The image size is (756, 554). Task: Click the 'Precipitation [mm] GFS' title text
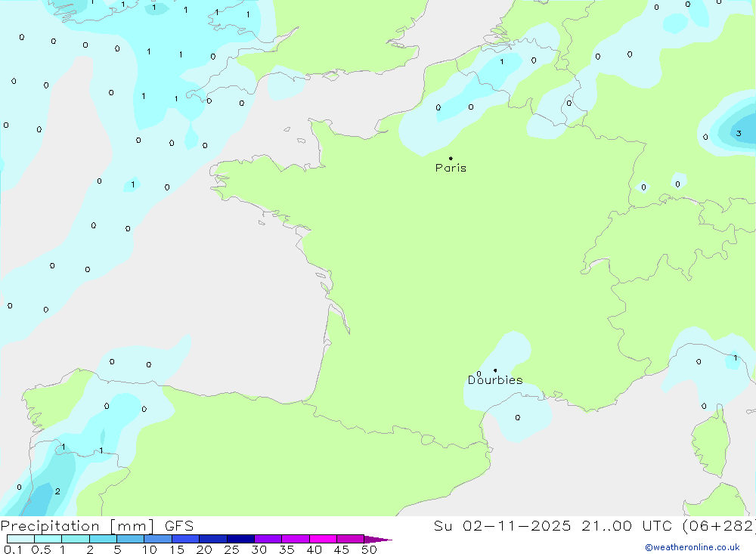pyautogui.click(x=97, y=525)
